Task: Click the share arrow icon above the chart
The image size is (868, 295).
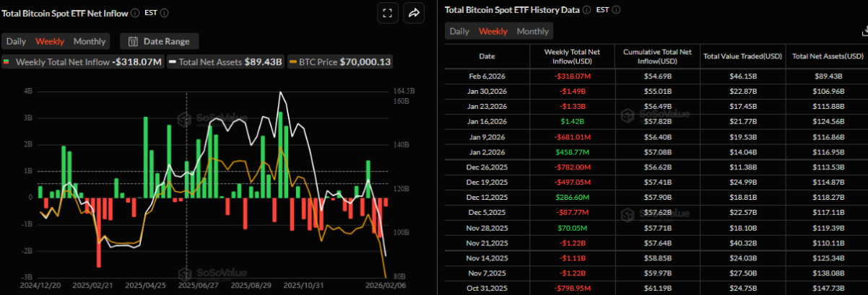Action: [415, 12]
